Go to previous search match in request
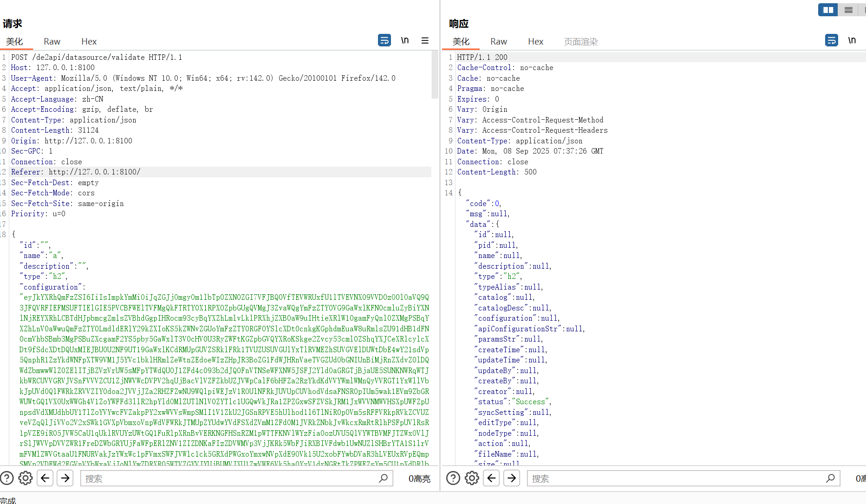The height and width of the screenshot is (504, 866). [45, 478]
